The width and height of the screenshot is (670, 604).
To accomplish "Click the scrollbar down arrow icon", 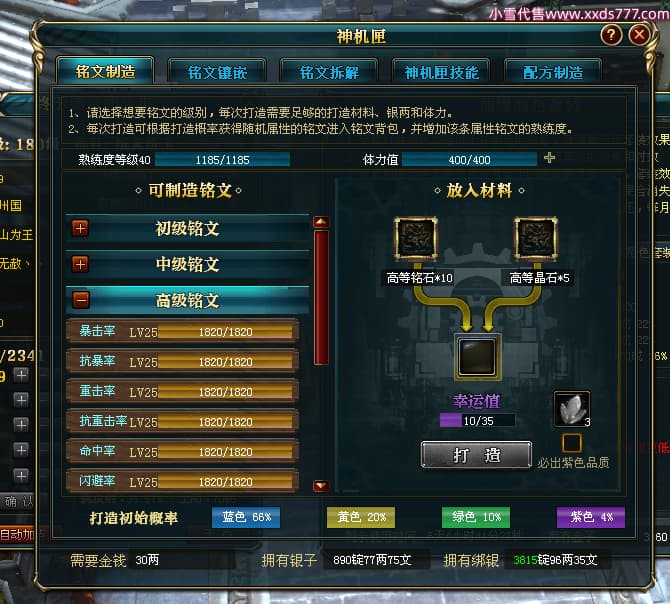I will click(321, 486).
